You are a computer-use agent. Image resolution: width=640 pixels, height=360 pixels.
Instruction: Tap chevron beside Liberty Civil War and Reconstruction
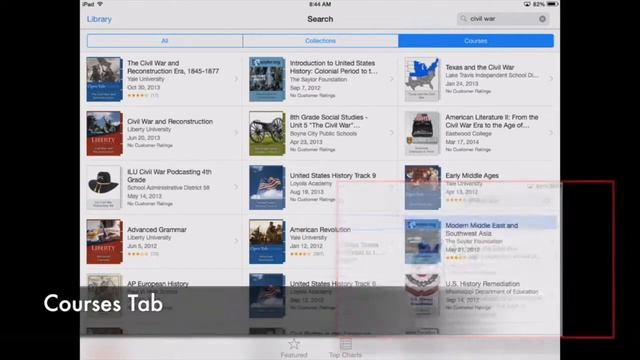click(x=236, y=133)
